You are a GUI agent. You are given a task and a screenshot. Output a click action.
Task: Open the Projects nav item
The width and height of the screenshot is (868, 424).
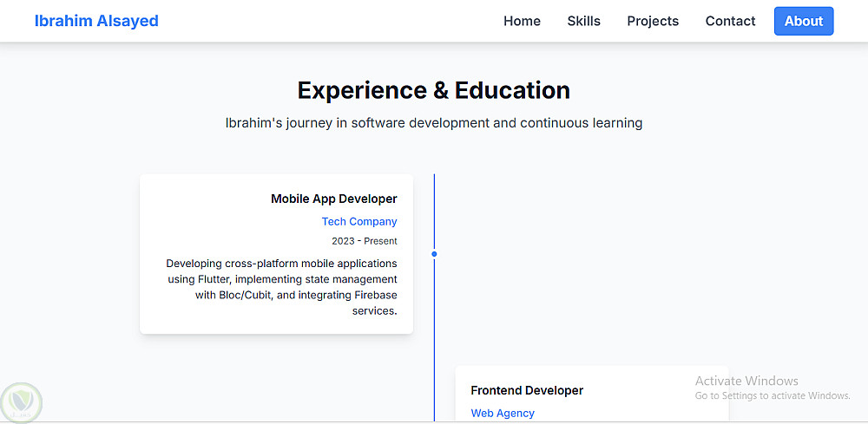click(x=653, y=21)
